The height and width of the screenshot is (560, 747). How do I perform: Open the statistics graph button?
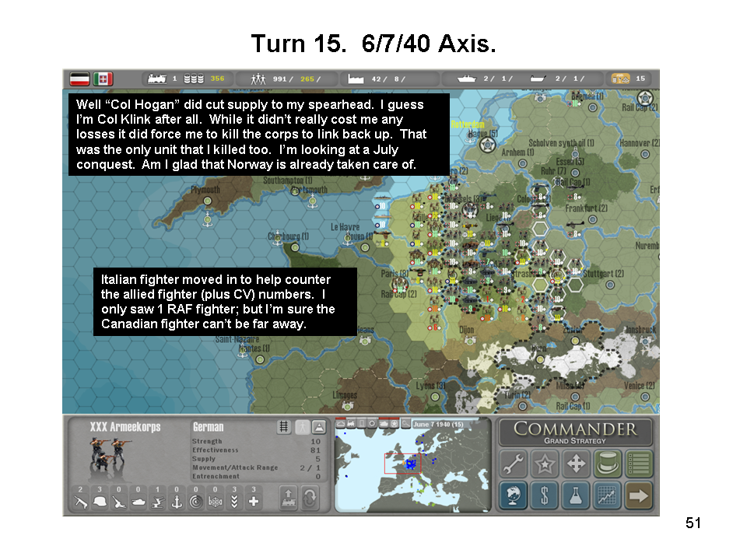(x=607, y=495)
